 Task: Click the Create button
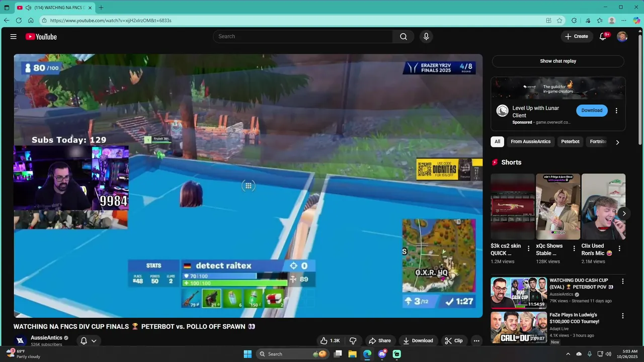coord(576,37)
